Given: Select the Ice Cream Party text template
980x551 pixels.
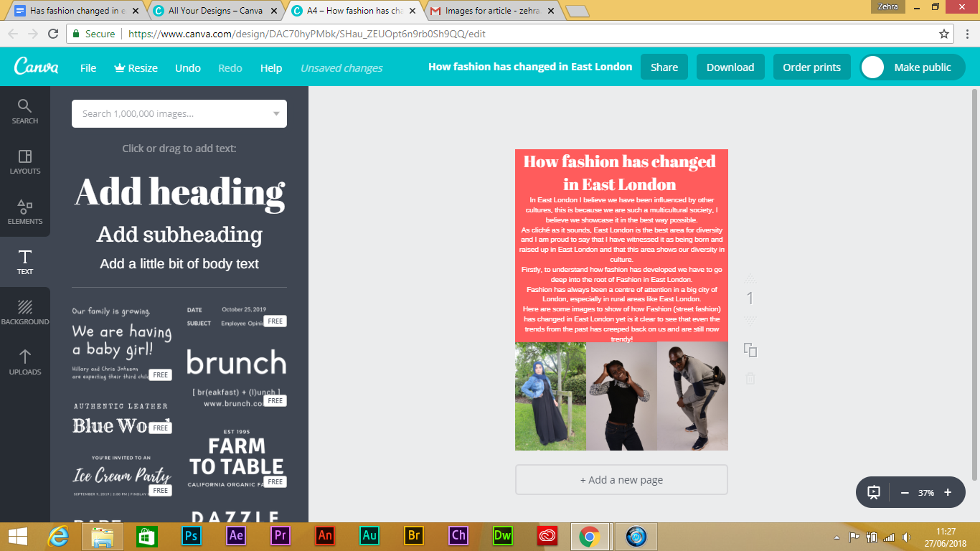Looking at the screenshot, I should (x=122, y=475).
